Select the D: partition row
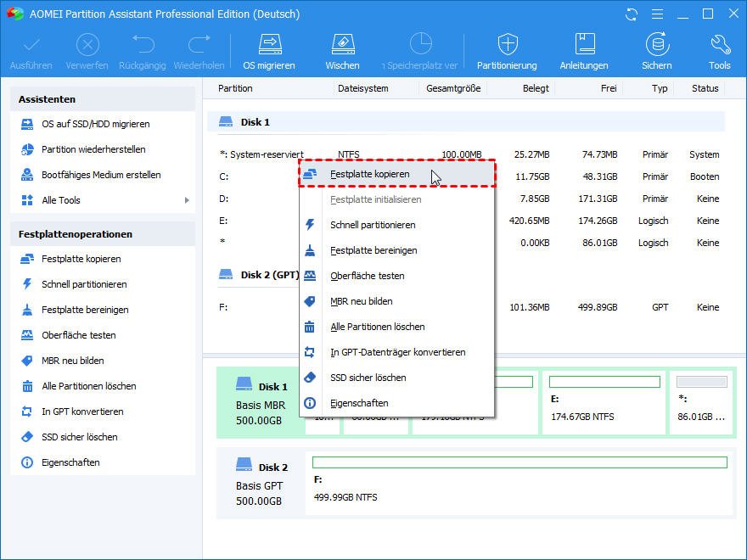 [466, 199]
